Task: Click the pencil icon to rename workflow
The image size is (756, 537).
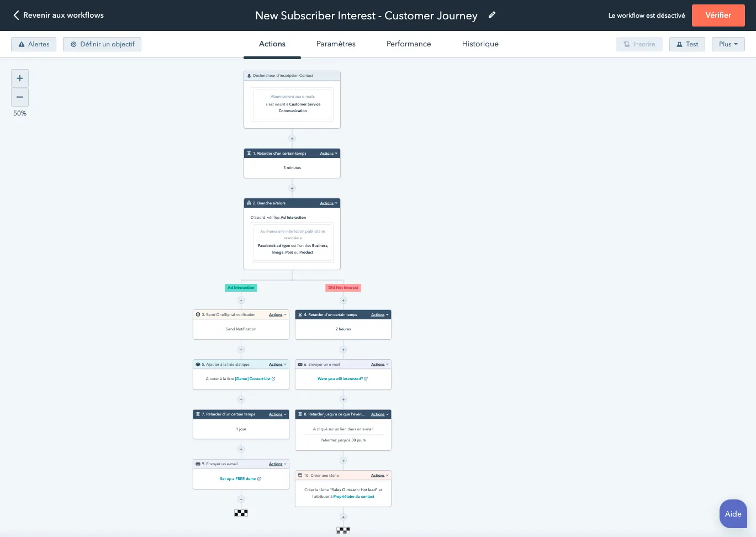Action: (492, 15)
